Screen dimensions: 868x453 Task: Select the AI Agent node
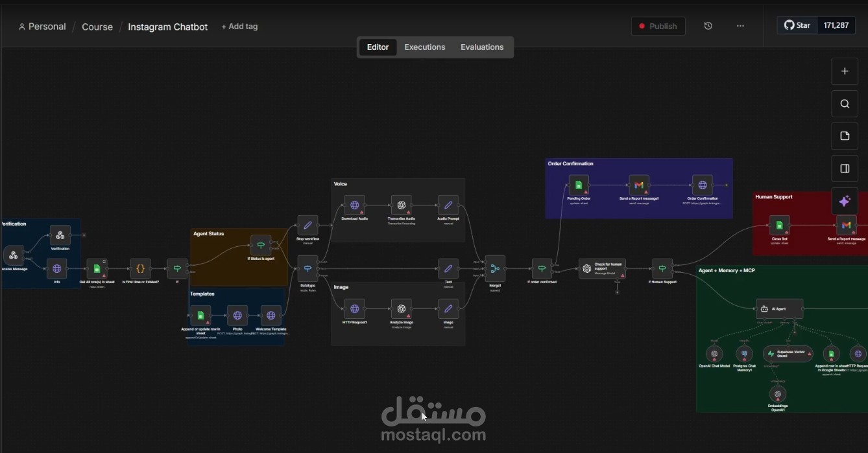point(779,308)
